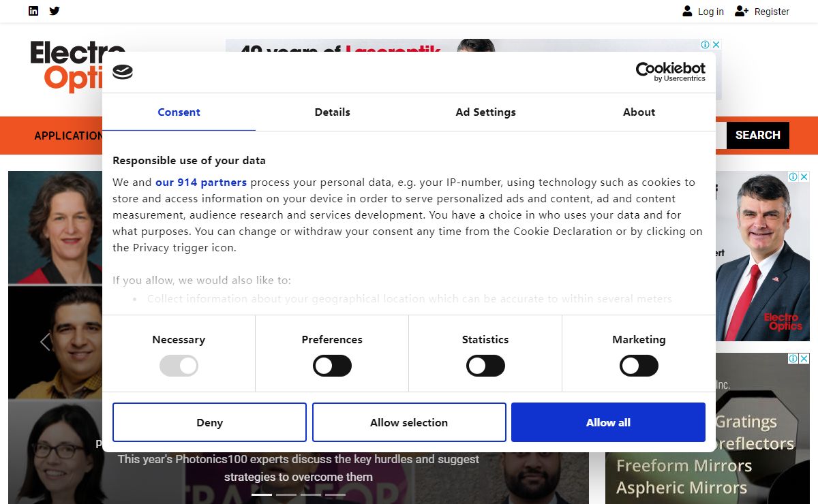Toggle the Necessary cookies switch

click(x=179, y=366)
